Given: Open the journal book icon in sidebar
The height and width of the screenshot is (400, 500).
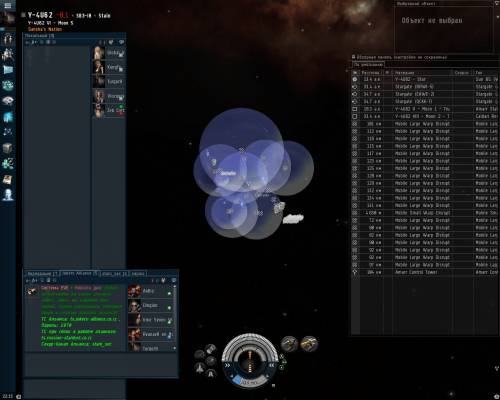Looking at the screenshot, I should pyautogui.click(x=7, y=179).
